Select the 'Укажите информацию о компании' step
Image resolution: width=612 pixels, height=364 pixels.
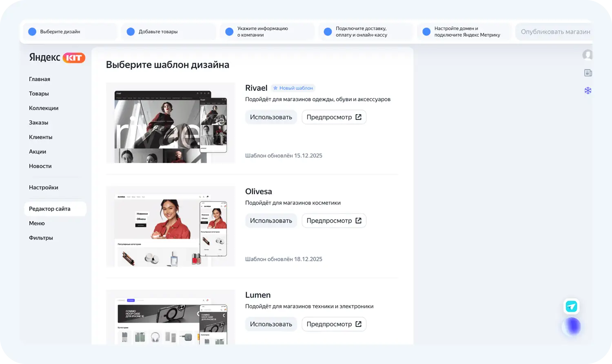[262, 32]
